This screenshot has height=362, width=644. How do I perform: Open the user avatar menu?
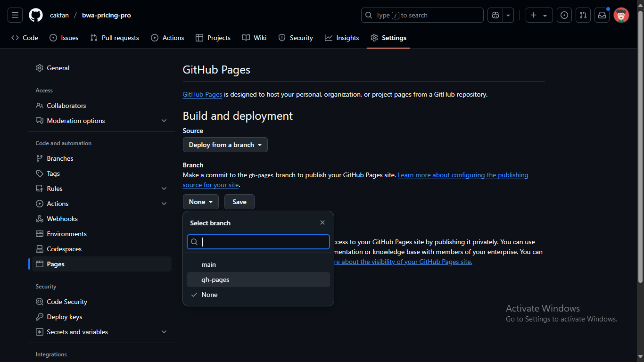click(x=621, y=15)
